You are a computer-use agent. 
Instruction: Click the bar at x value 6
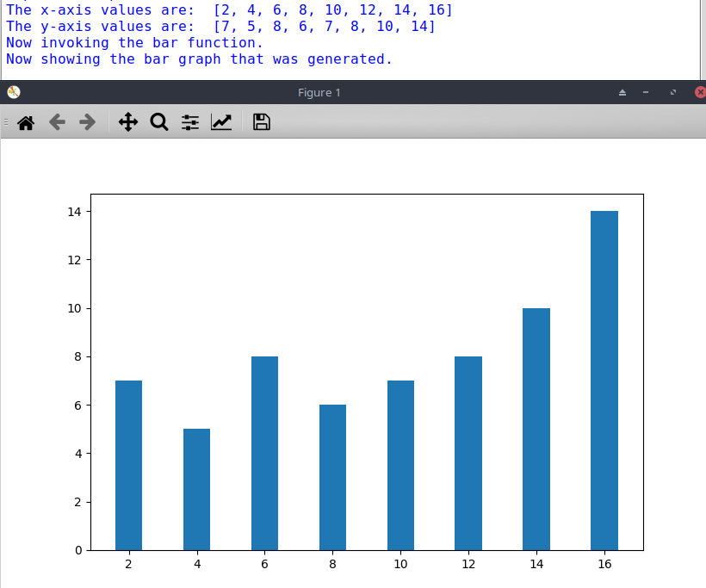265,454
